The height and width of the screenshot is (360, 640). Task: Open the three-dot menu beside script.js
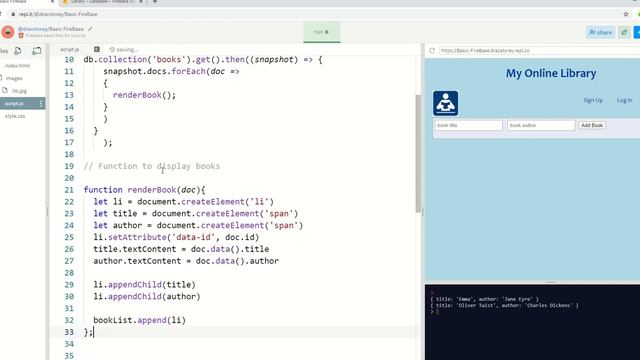(41, 104)
